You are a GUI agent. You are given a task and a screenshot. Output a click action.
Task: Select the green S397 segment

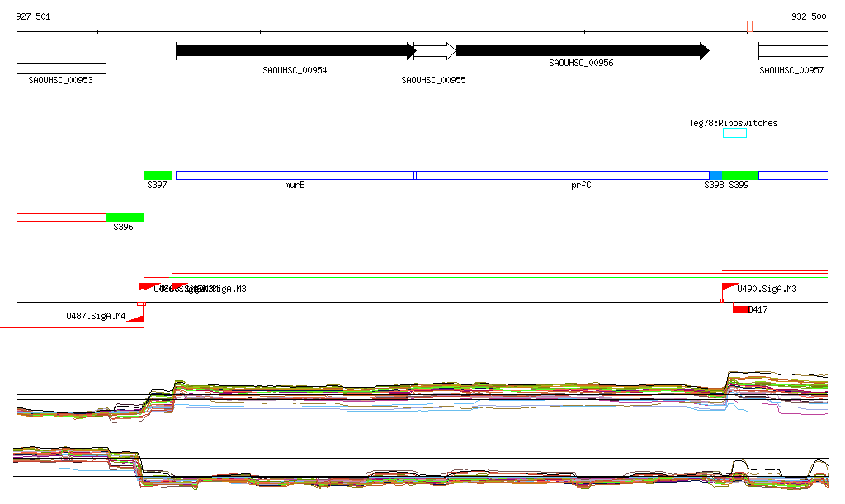coord(157,175)
